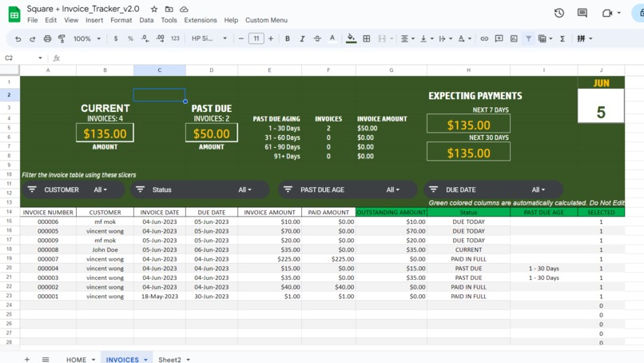Open vertical align dropdown
The width and height of the screenshot is (644, 363).
(427, 38)
